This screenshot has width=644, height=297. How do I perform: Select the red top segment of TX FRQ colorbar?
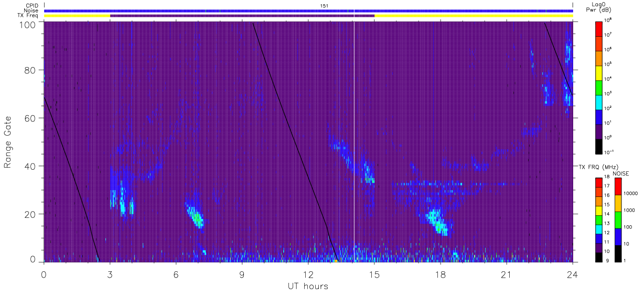[599, 183]
